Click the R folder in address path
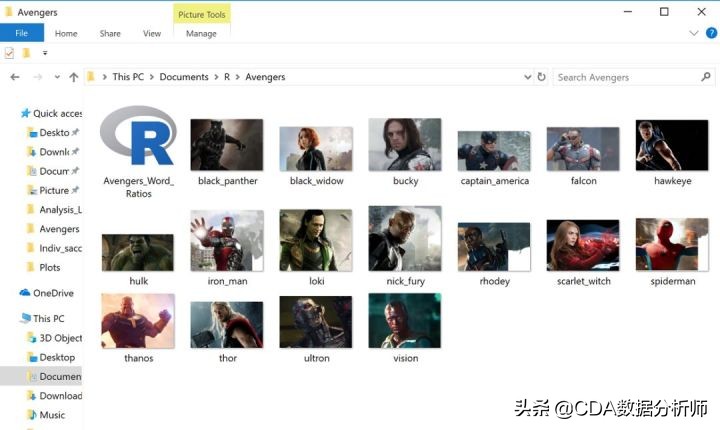The height and width of the screenshot is (430, 720). [x=227, y=77]
